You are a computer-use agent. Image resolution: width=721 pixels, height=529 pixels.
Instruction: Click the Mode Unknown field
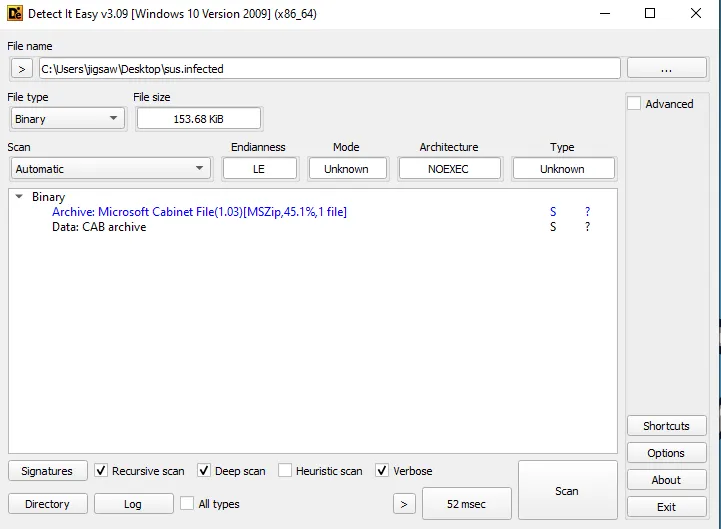347,169
